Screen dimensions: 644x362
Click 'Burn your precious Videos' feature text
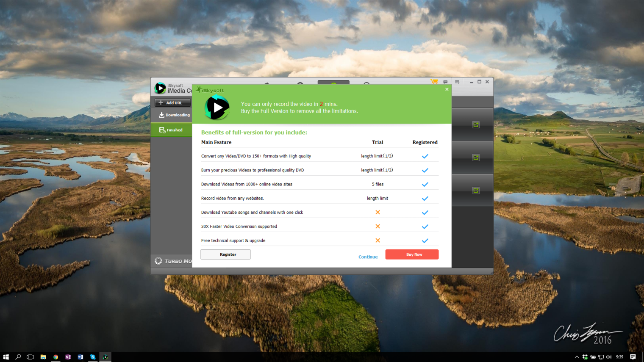(x=253, y=170)
